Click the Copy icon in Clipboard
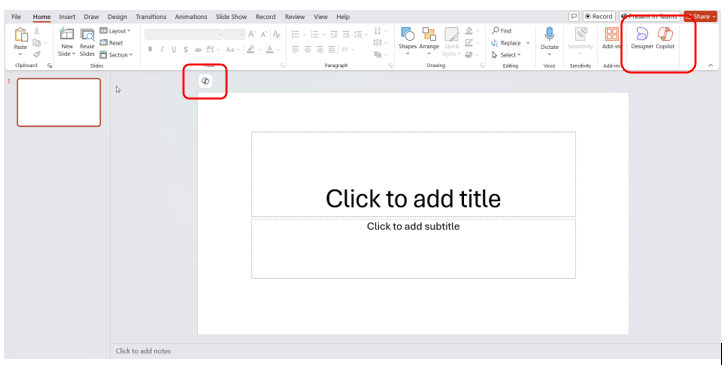Image resolution: width=728 pixels, height=368 pixels. pyautogui.click(x=37, y=43)
